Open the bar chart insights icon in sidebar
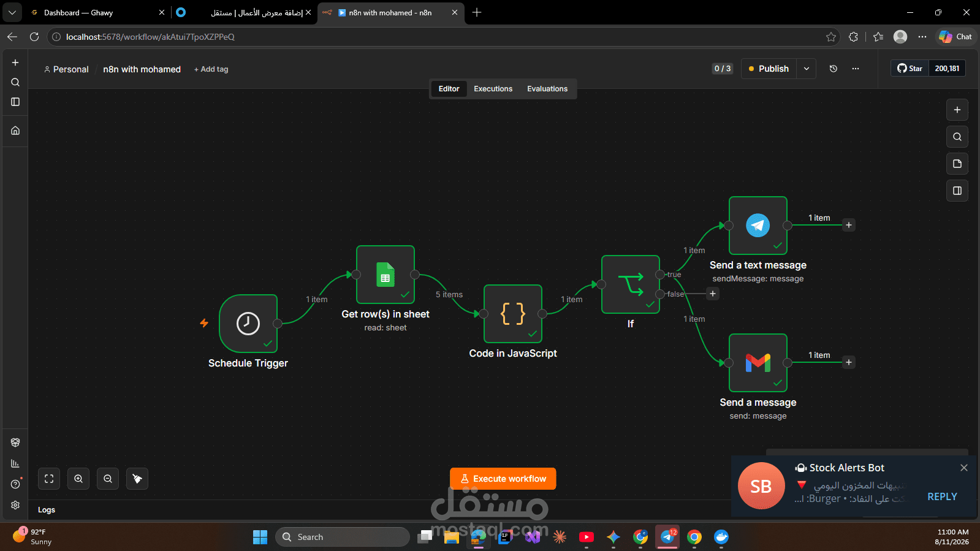The height and width of the screenshot is (551, 980). coord(15,463)
